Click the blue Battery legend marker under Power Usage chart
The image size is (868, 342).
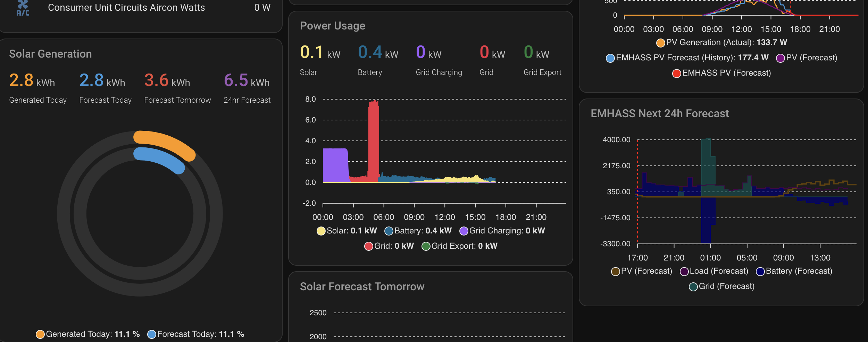[389, 231]
